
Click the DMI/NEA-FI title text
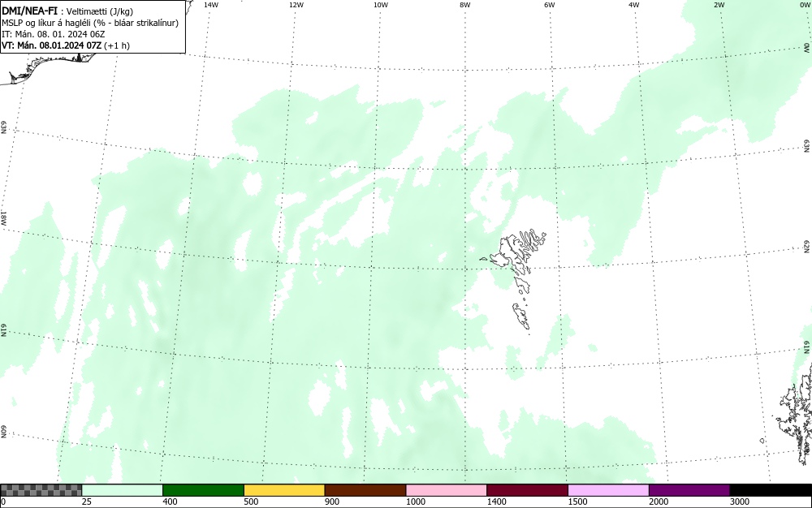pyautogui.click(x=29, y=11)
